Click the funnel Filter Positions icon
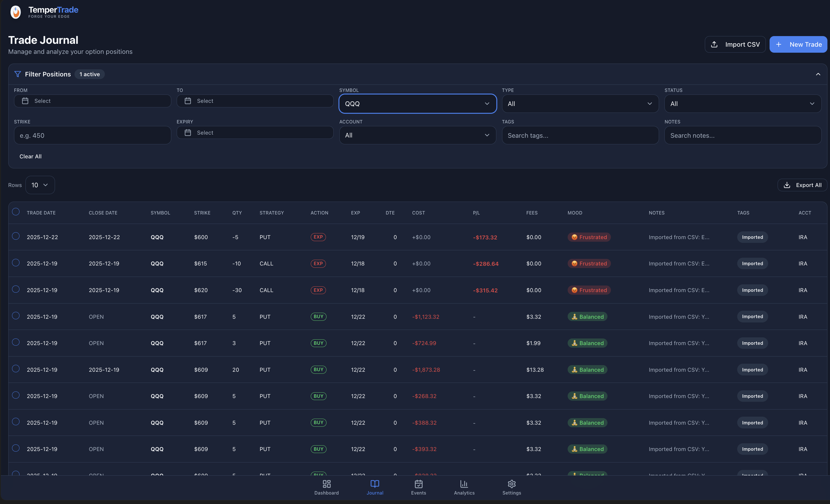Viewport: 830px width, 504px height. (17, 74)
